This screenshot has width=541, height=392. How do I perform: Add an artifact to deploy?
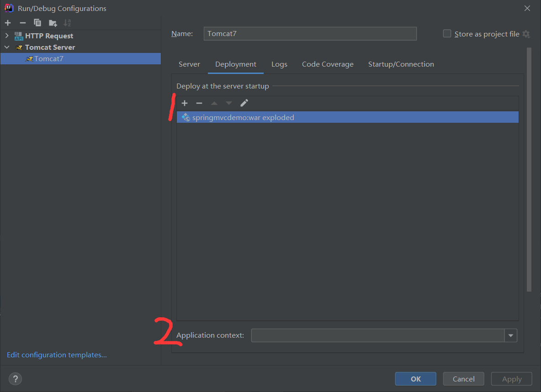point(184,103)
